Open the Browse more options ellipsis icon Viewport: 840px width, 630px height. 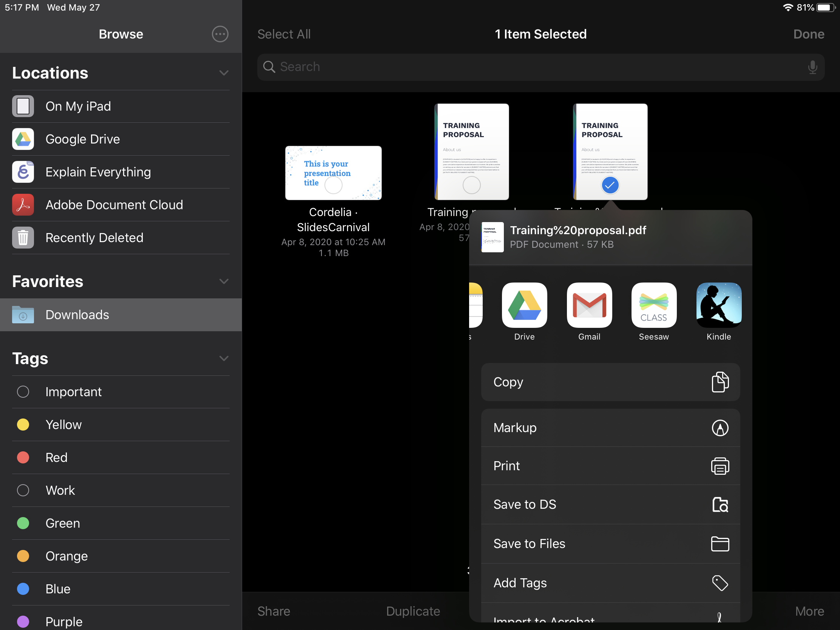click(220, 34)
